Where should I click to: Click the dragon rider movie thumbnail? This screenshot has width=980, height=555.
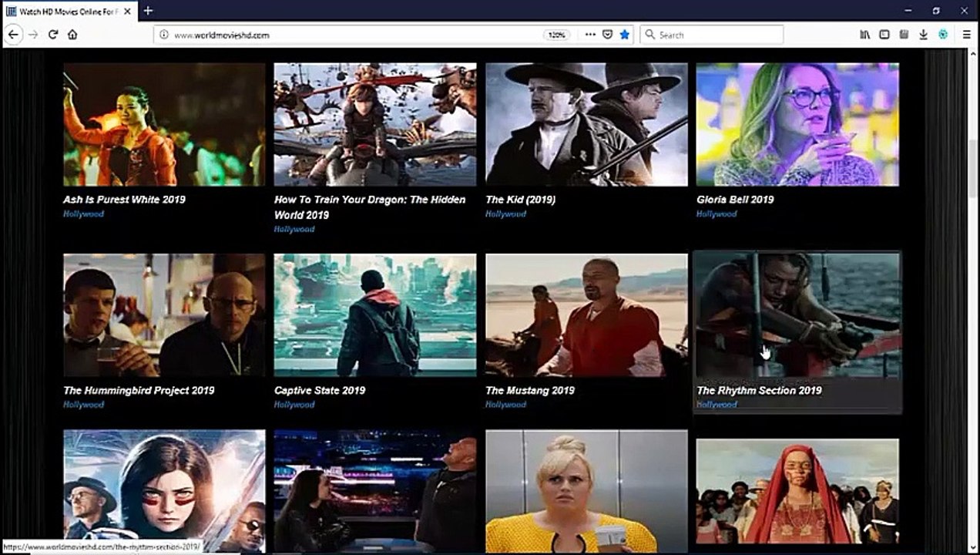375,124
